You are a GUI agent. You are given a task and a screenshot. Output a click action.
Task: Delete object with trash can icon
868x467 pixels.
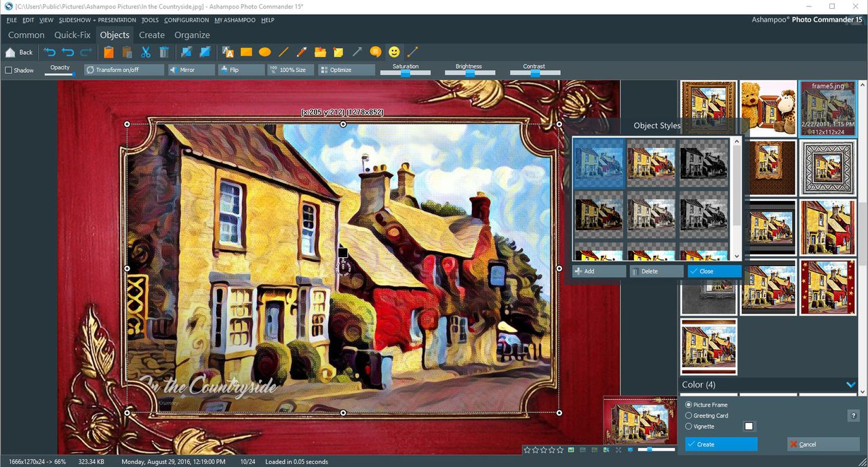(164, 52)
